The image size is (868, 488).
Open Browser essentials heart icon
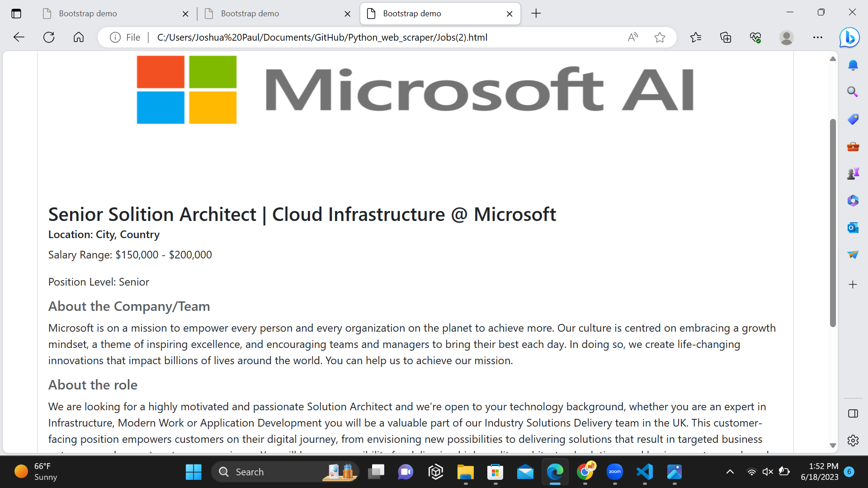(x=755, y=38)
